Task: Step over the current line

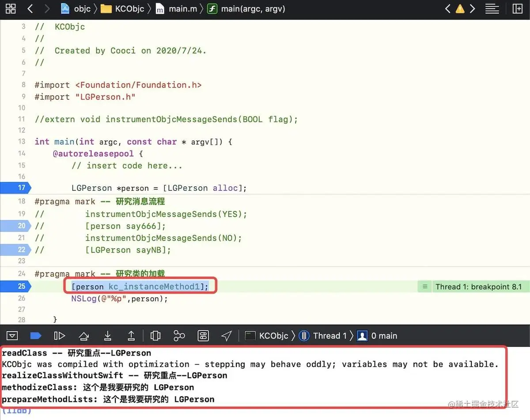Action: coord(83,336)
